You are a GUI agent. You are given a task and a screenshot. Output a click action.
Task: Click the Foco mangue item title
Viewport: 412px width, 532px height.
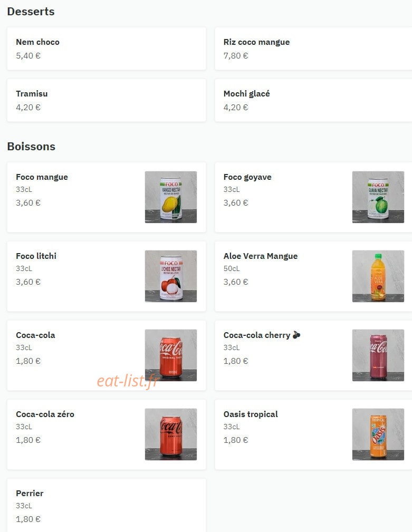[x=42, y=177]
